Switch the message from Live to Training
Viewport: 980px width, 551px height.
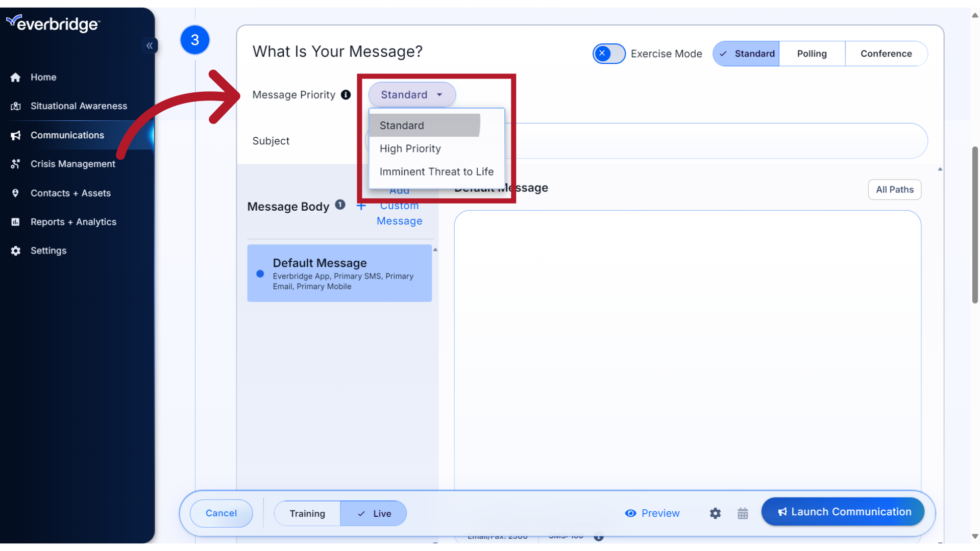[x=307, y=513]
